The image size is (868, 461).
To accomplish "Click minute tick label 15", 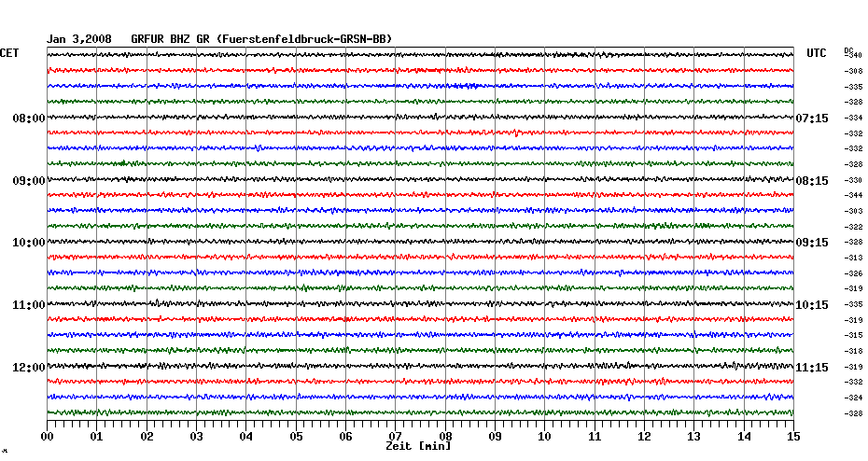I will 793,436.
